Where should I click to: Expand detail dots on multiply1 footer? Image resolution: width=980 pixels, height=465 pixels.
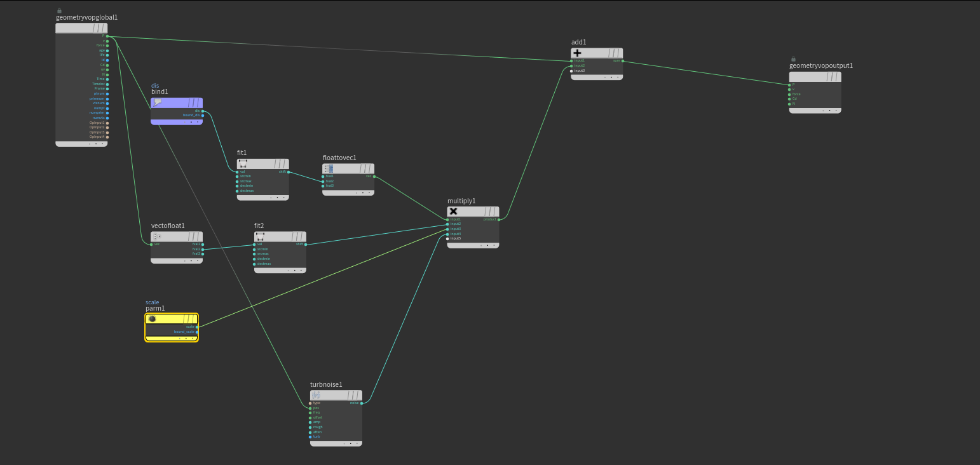tap(487, 245)
